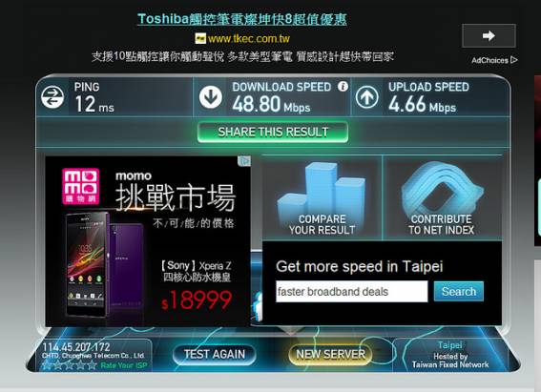Click the upload speed arrow icon

pyautogui.click(x=366, y=97)
